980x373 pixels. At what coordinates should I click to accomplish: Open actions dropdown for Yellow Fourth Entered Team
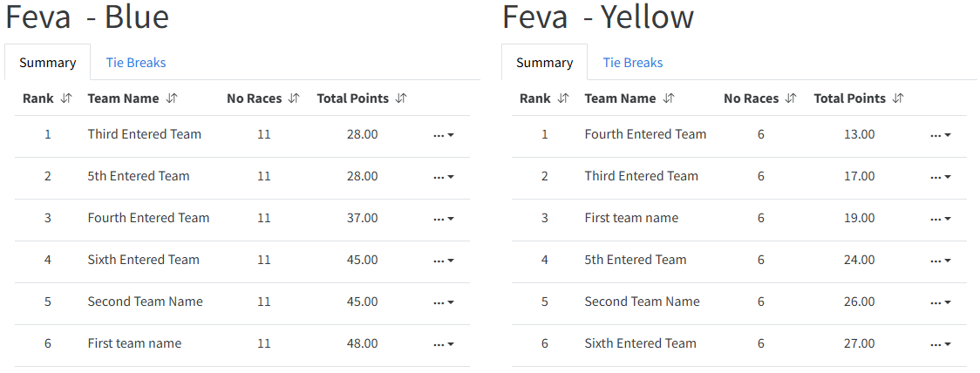click(941, 135)
